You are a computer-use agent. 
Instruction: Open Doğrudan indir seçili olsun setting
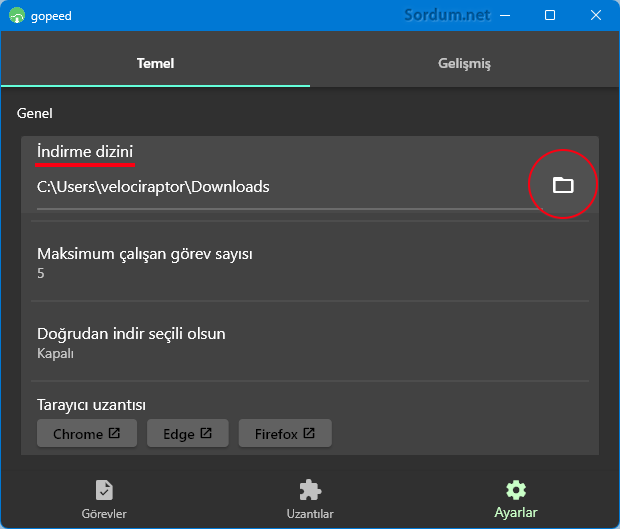pos(310,342)
